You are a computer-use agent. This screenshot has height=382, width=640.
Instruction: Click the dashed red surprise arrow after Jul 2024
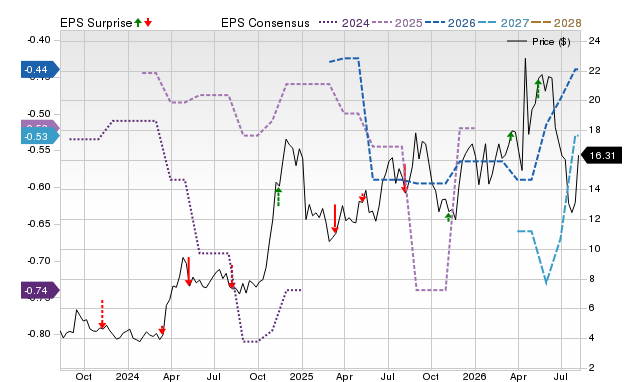(x=232, y=277)
